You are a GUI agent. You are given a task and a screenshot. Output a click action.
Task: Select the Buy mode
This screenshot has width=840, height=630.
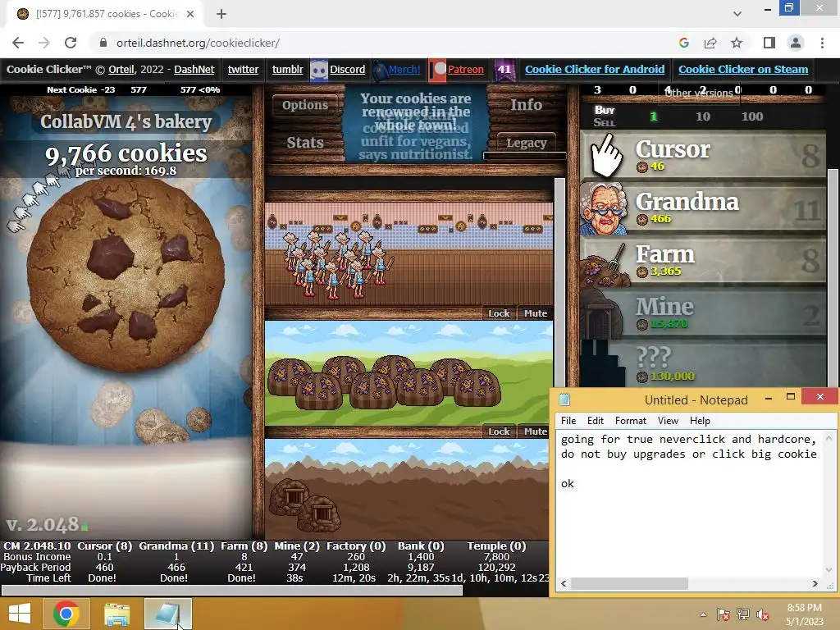(x=605, y=110)
